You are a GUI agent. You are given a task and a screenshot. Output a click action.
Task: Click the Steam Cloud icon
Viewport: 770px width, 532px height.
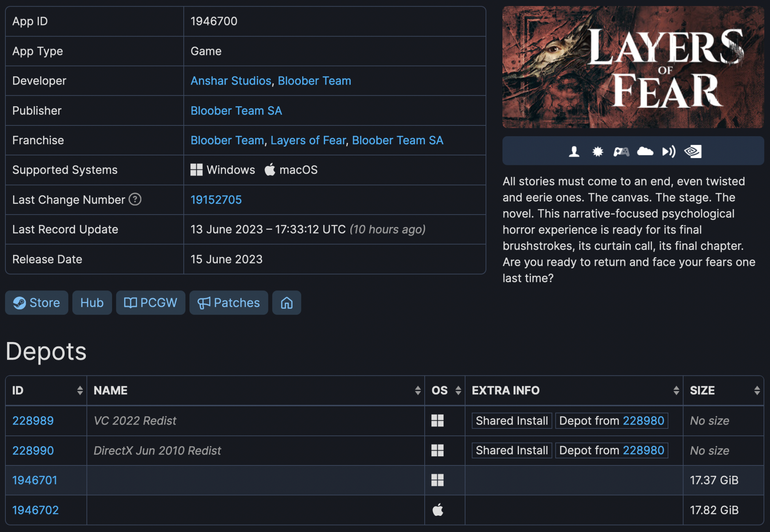(645, 152)
